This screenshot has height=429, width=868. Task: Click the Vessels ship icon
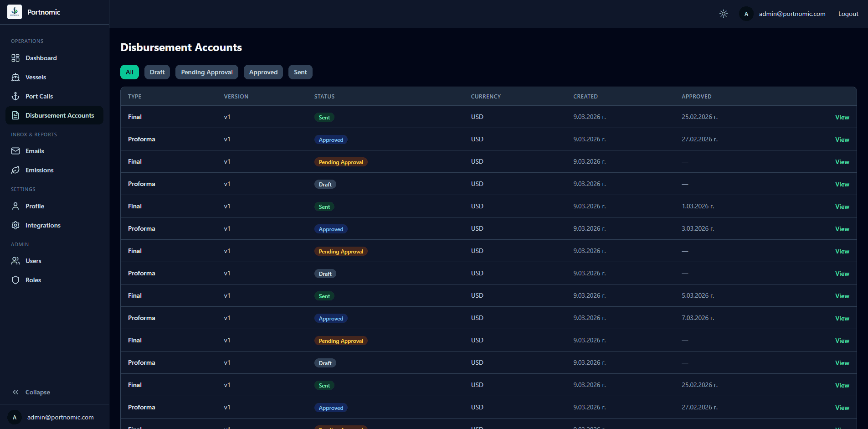coord(15,77)
